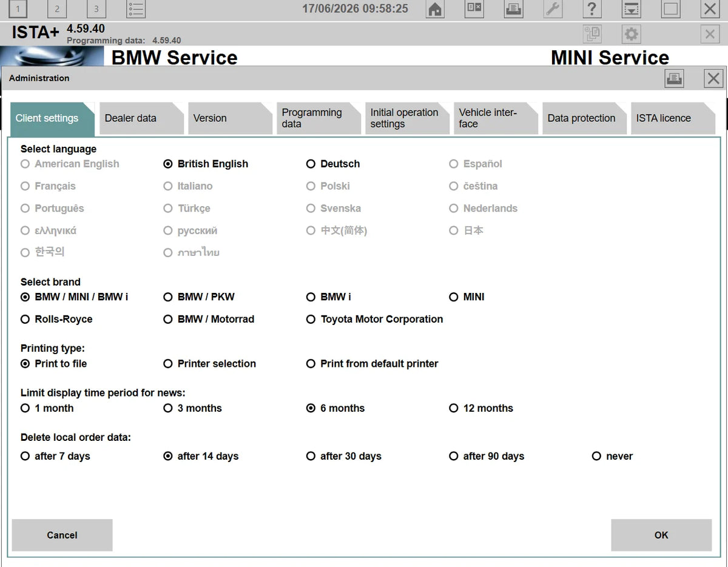
Task: Select Rolls-Royce brand
Action: pyautogui.click(x=56, y=319)
